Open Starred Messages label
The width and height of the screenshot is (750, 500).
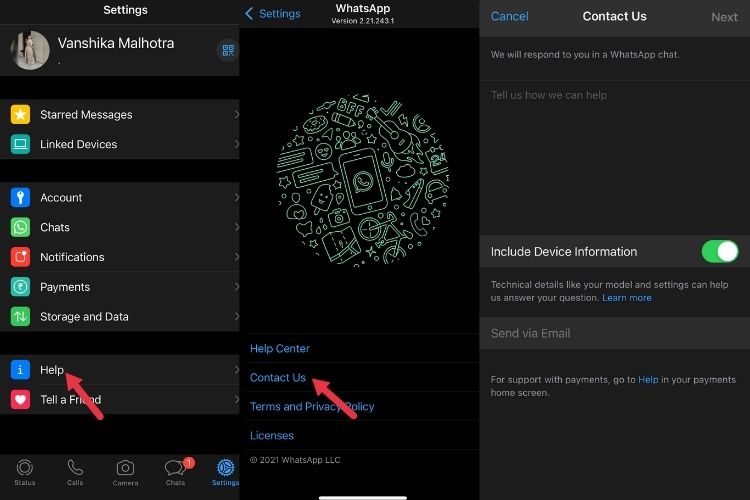pyautogui.click(x=86, y=115)
